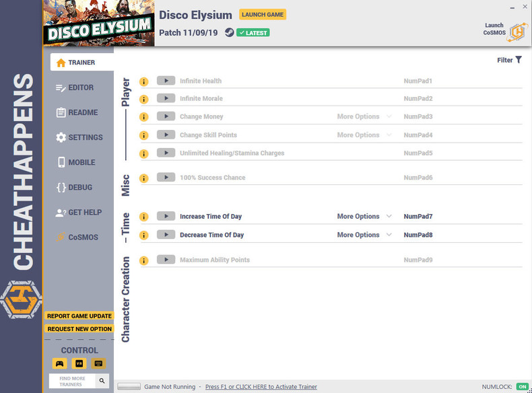
Task: Open the GET HELP tab
Action: 79,212
